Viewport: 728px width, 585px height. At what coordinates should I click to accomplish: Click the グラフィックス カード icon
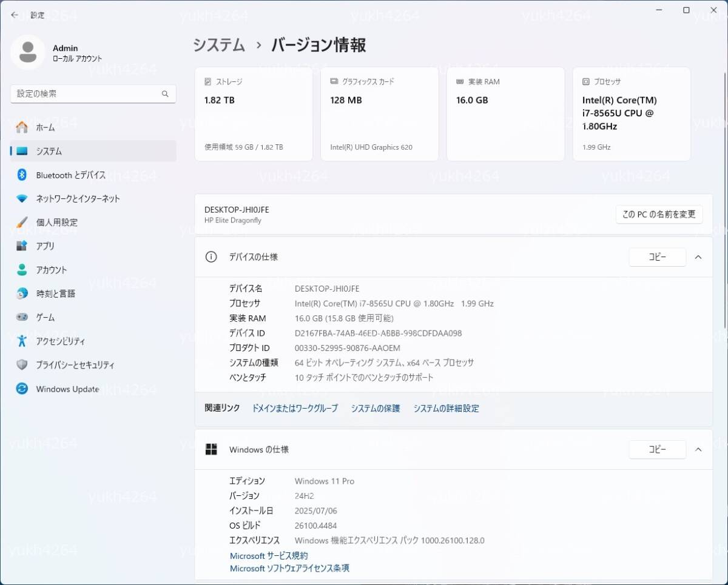(x=334, y=81)
